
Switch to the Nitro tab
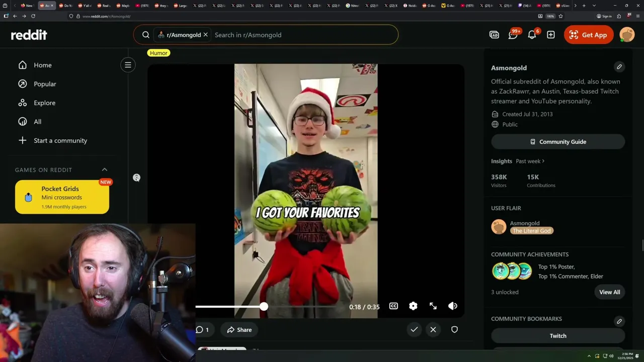[353, 6]
